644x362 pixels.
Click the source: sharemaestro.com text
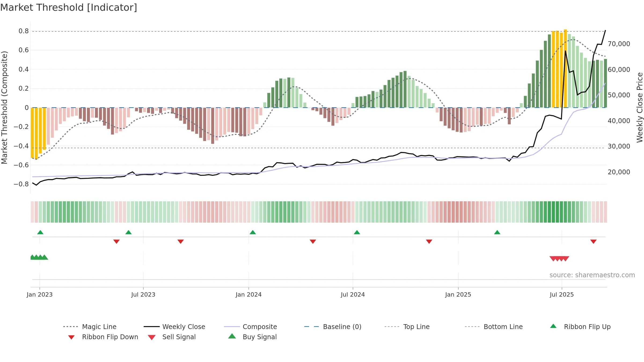tap(592, 275)
